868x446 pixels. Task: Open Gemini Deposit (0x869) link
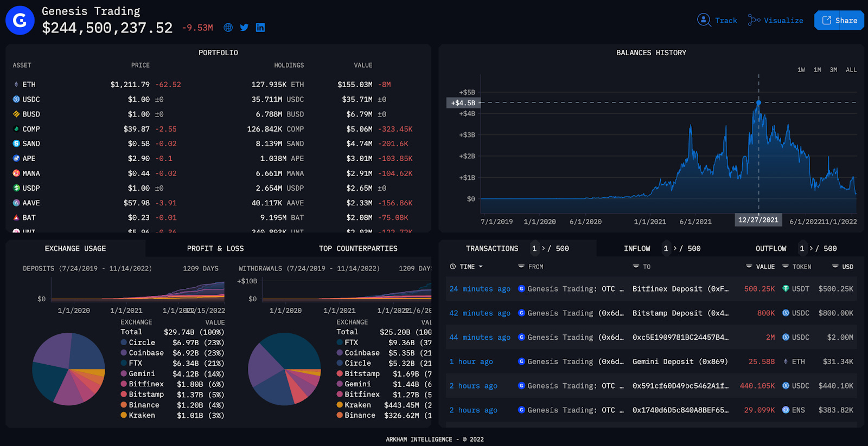pyautogui.click(x=680, y=361)
